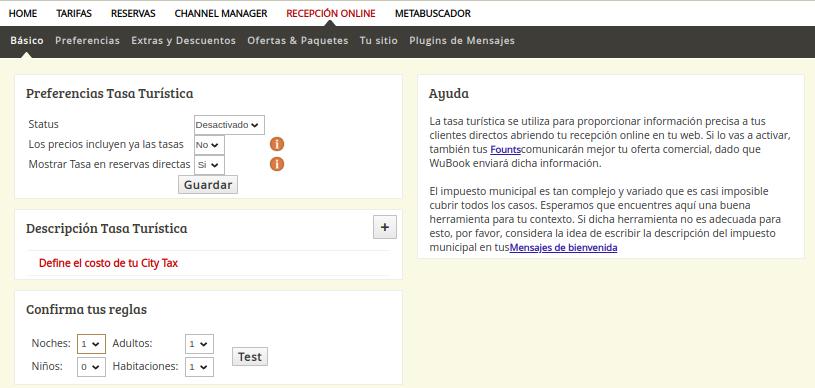Open the Niños dropdown

tap(91, 367)
